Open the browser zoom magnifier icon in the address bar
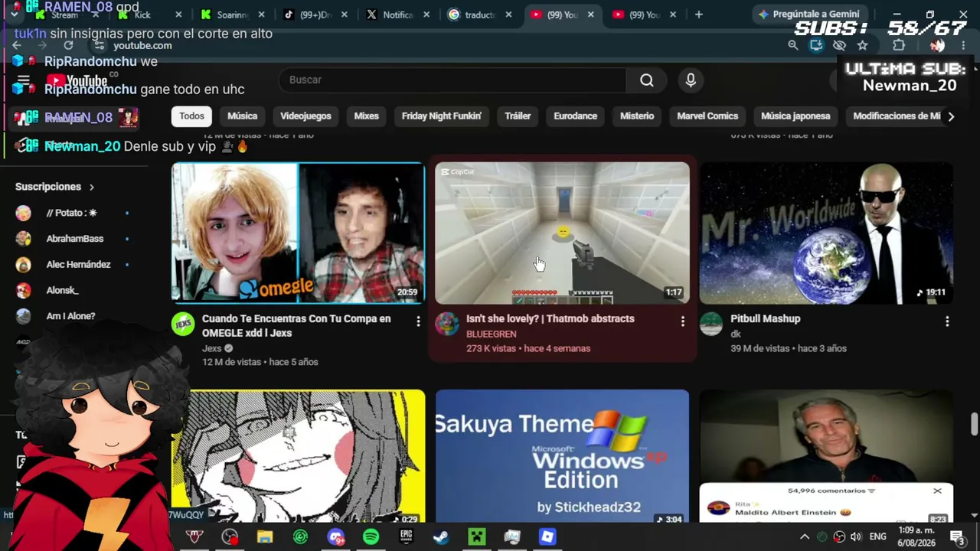Image resolution: width=980 pixels, height=551 pixels. pyautogui.click(x=793, y=45)
